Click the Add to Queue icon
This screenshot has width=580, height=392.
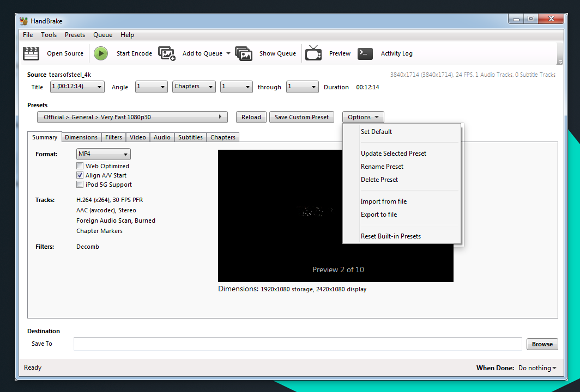pyautogui.click(x=167, y=53)
